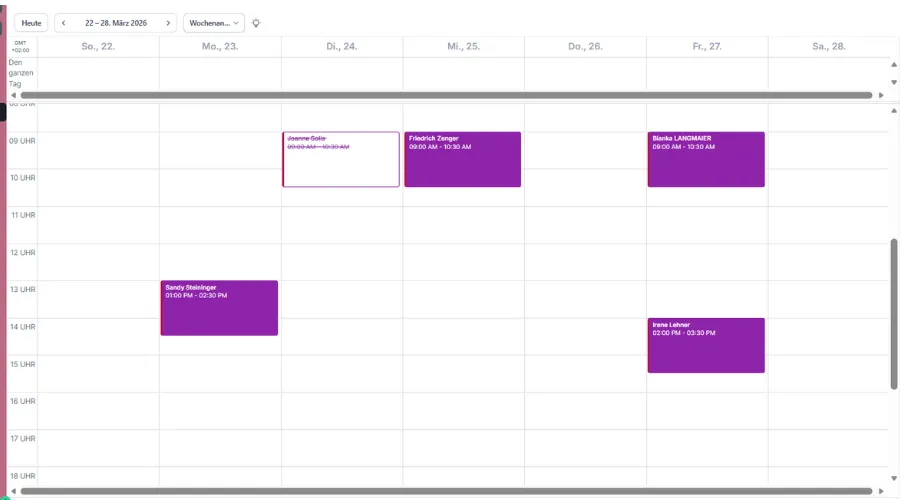900x500 pixels.
Task: Select the Do., 26. day header
Action: [585, 46]
